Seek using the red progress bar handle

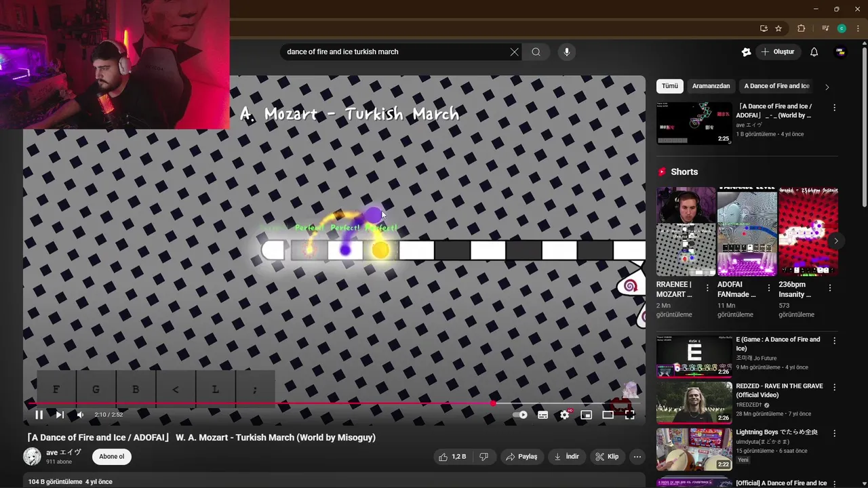click(493, 403)
